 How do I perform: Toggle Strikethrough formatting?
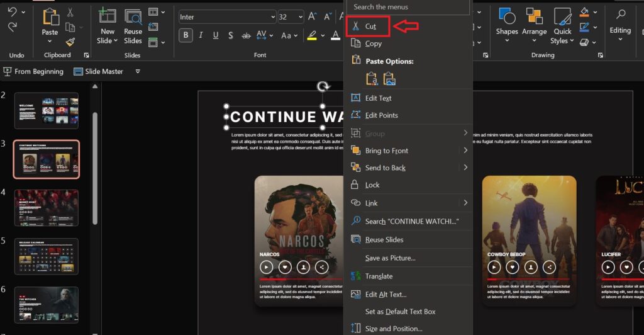click(x=246, y=36)
